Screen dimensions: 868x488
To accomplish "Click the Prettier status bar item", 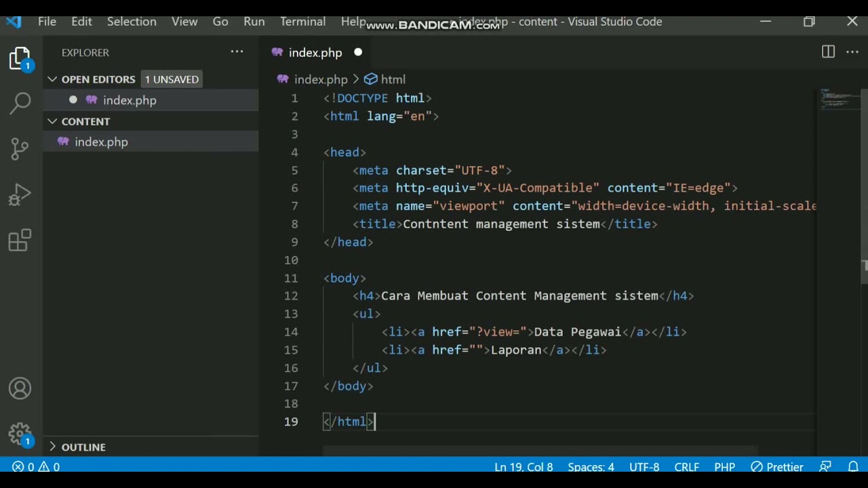I will 777,467.
